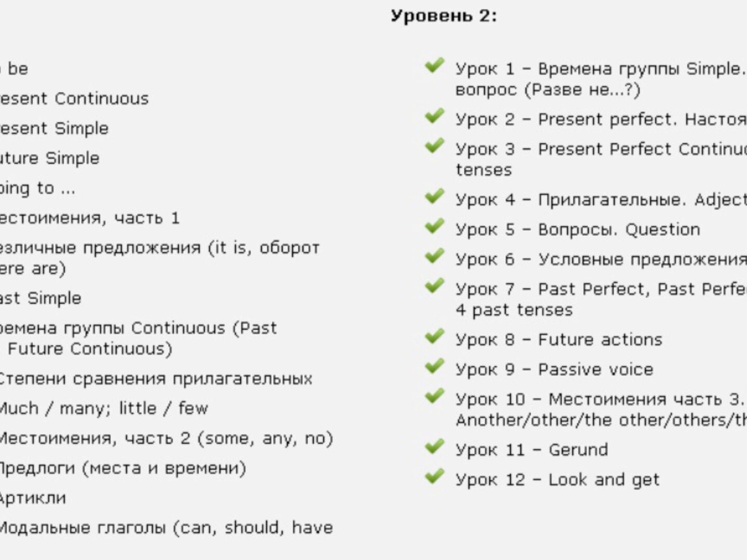
Task: Click the checkmark icon for Урок 9
Action: point(434,367)
